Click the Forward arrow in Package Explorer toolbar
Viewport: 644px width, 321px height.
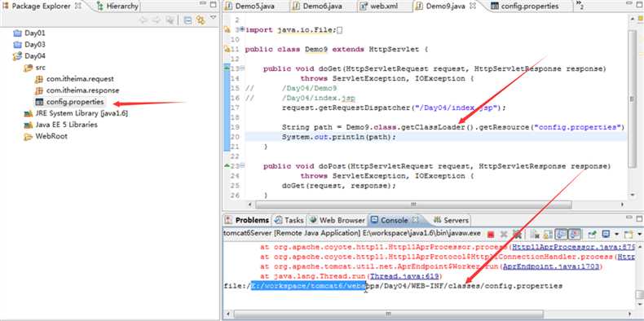(x=156, y=20)
